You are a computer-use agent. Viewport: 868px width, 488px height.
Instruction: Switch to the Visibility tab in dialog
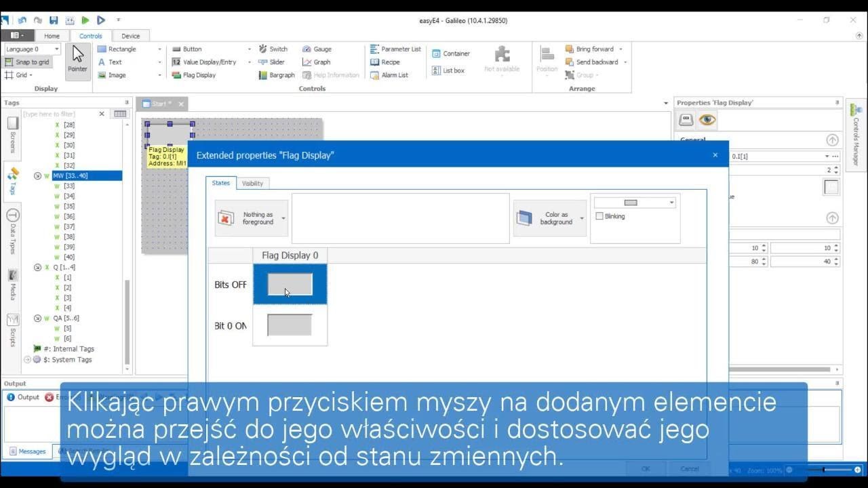point(252,184)
